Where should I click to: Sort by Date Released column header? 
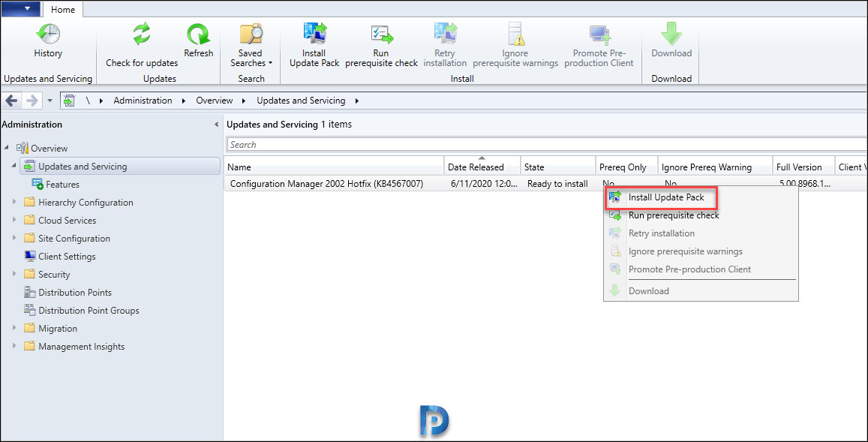[x=482, y=167]
